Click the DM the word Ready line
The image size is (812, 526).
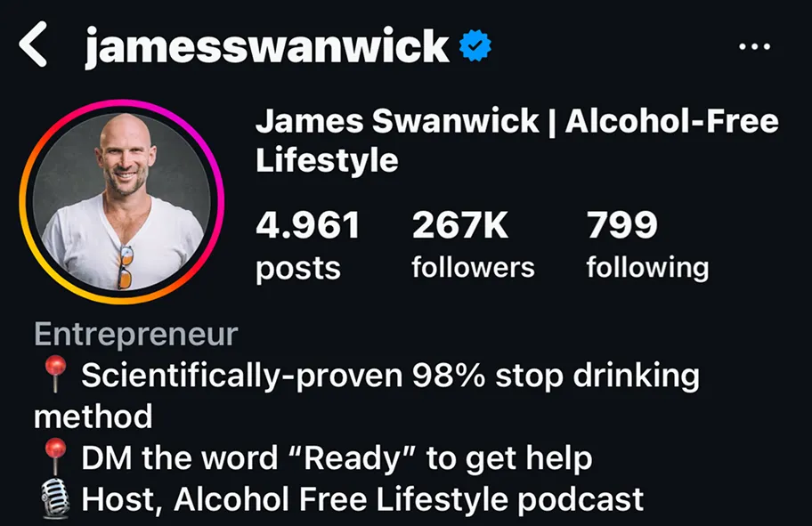pos(337,458)
